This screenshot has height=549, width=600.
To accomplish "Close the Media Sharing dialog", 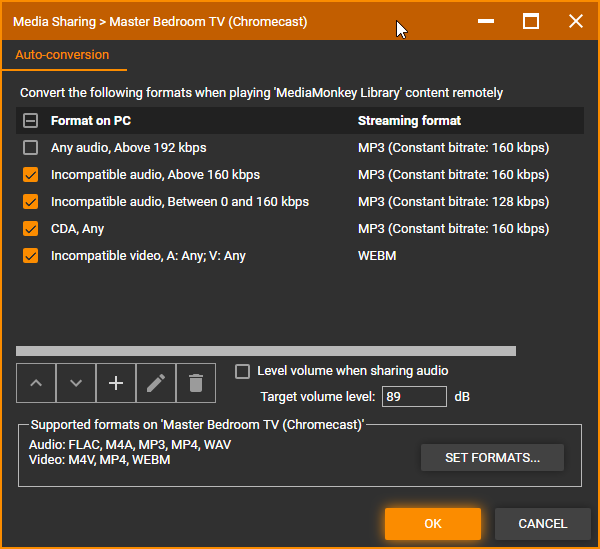I will [x=576, y=21].
